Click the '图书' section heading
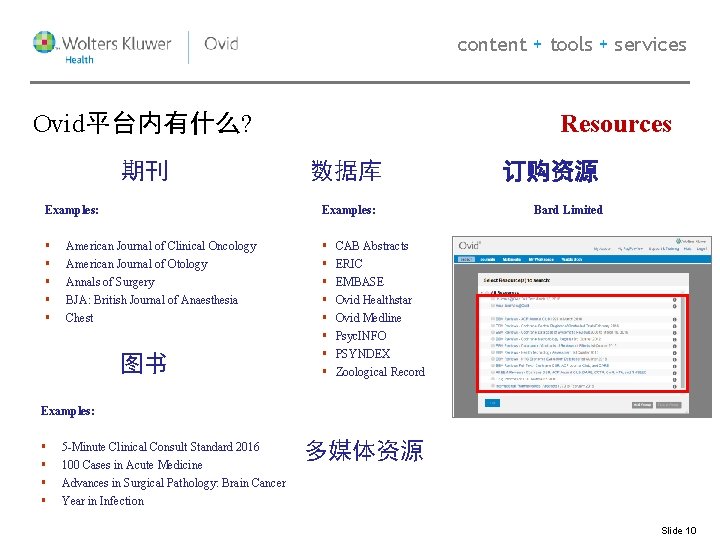This screenshot has height=540, width=720. (x=143, y=363)
